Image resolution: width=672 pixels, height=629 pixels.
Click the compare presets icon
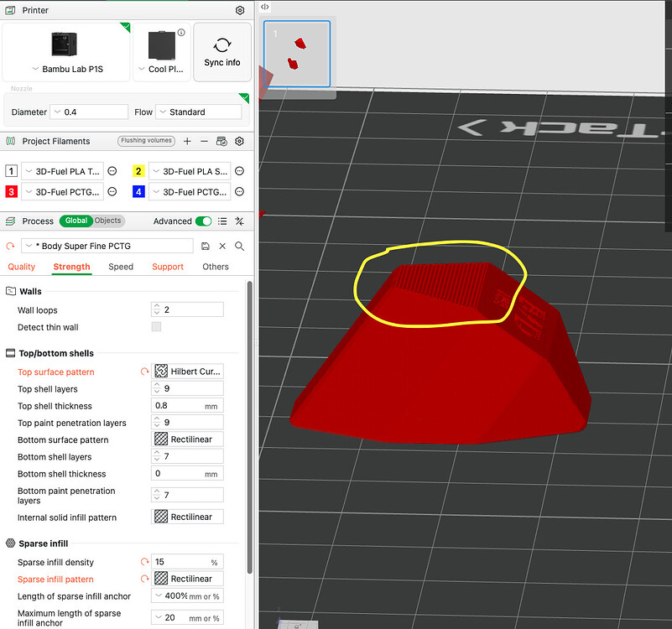(x=240, y=221)
